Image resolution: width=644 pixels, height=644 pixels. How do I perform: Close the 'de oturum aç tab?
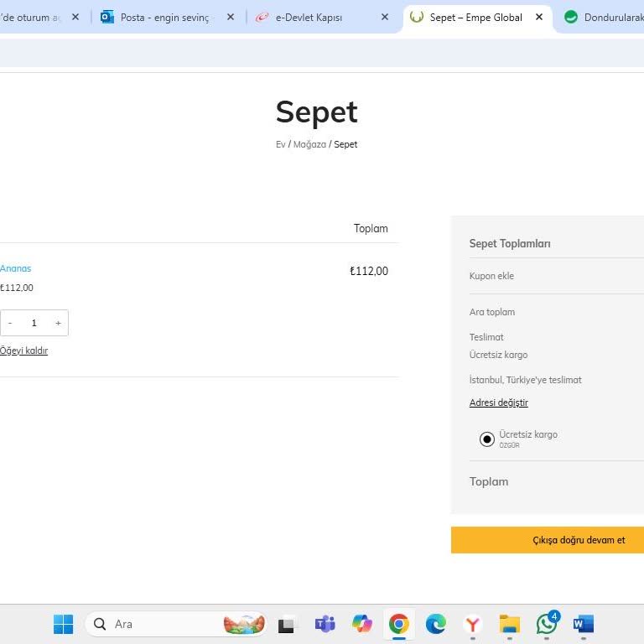point(75,17)
